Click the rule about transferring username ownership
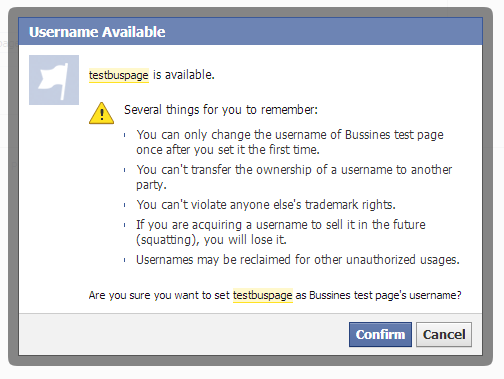The width and height of the screenshot is (504, 379). pos(294,177)
